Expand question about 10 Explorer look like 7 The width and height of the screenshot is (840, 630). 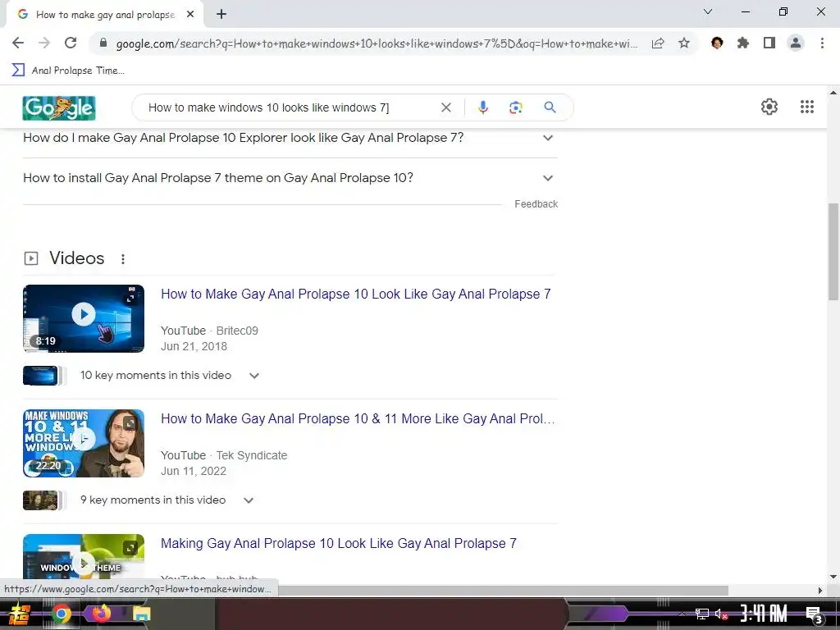290,138
